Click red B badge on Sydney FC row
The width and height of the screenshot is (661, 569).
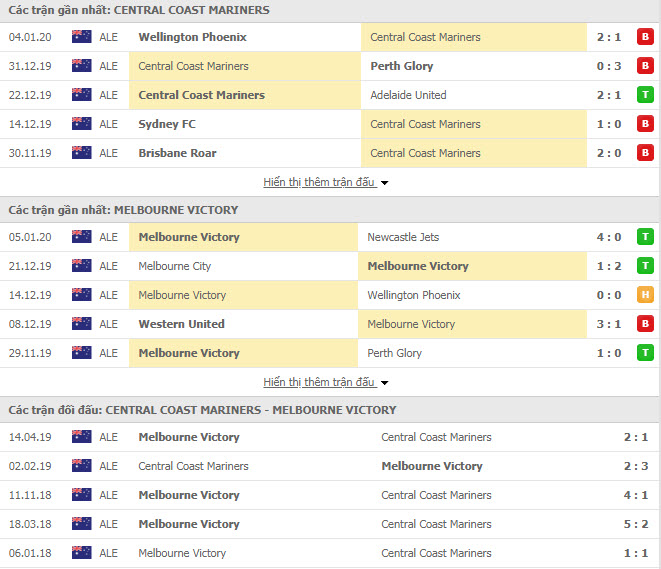pos(645,124)
